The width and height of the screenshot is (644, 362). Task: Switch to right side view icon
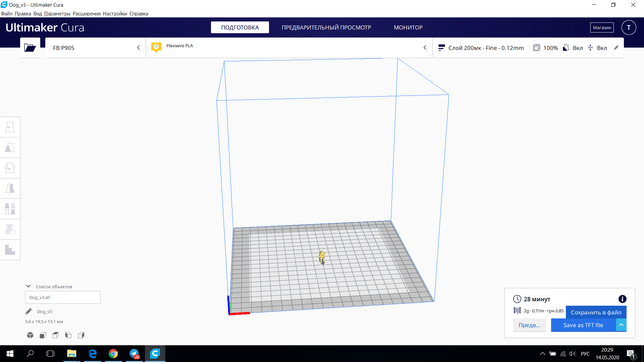click(x=81, y=335)
